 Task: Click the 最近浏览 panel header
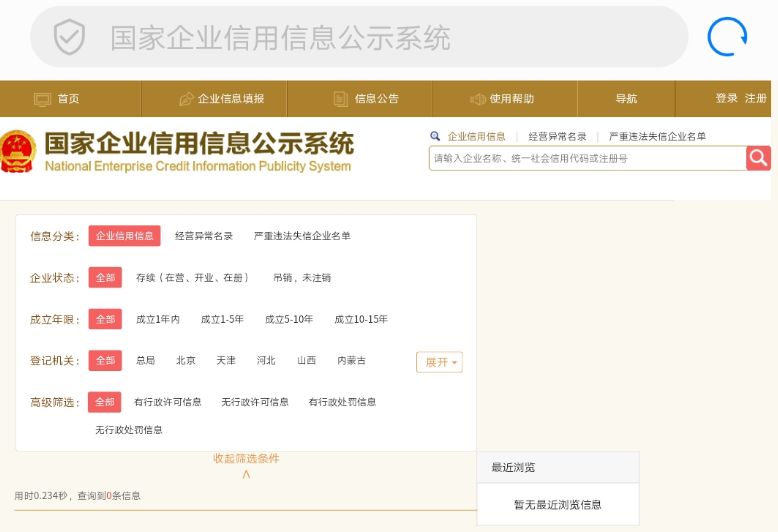[x=558, y=467]
